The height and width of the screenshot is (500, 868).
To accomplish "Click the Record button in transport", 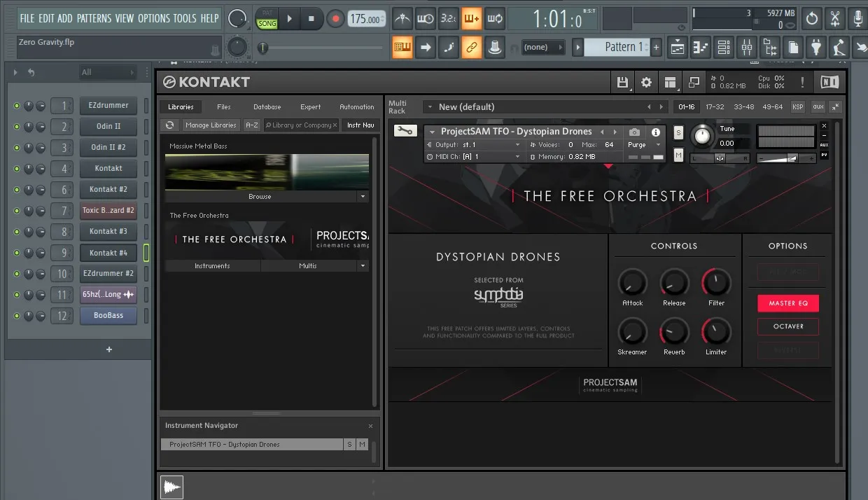I will coord(335,19).
